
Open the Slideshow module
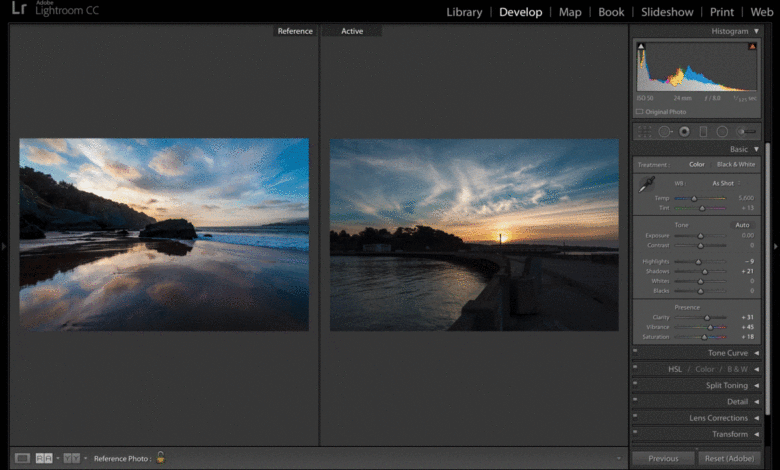coord(667,12)
